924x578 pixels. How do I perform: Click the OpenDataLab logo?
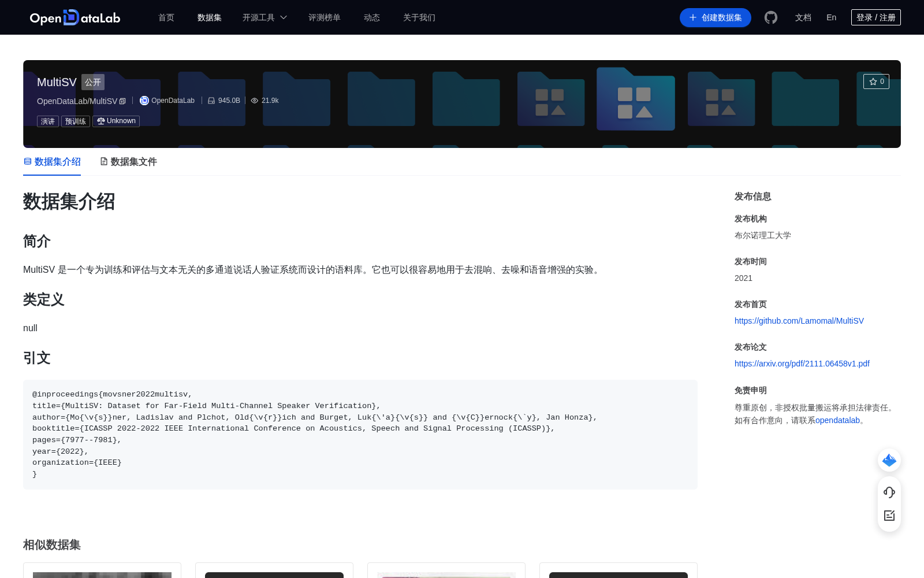click(x=75, y=17)
